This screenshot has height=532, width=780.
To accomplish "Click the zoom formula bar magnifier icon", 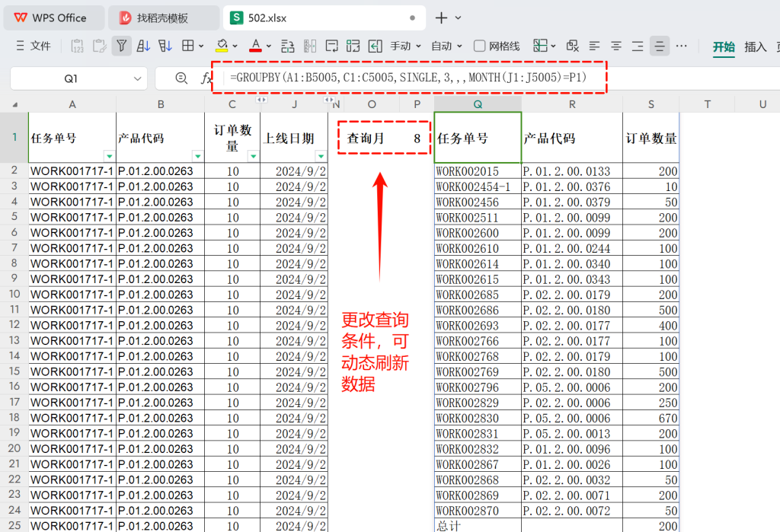I will click(181, 78).
